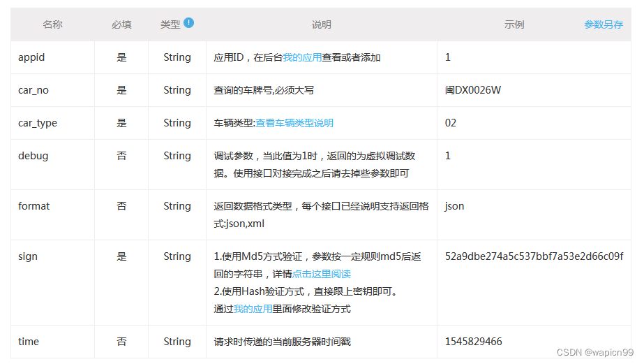Select the appid parameter name
The width and height of the screenshot is (644, 364).
click(x=31, y=57)
